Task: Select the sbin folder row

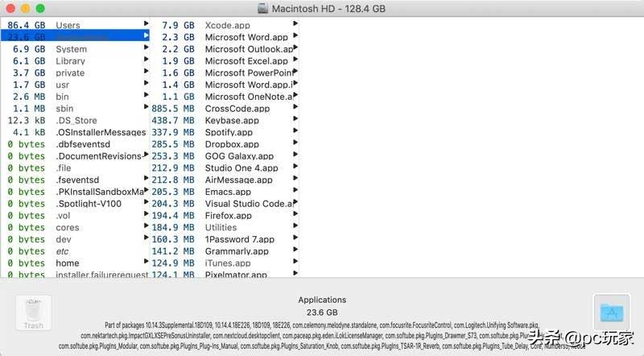Action: pos(75,109)
